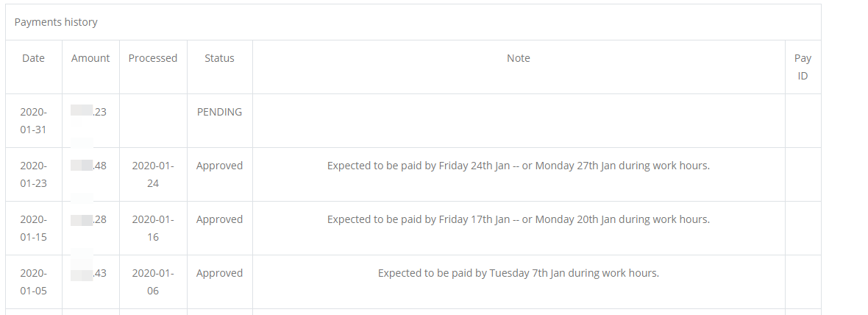Click the 2020-01-15 date cell
Viewport: 868px width, 315px height.
click(33, 228)
